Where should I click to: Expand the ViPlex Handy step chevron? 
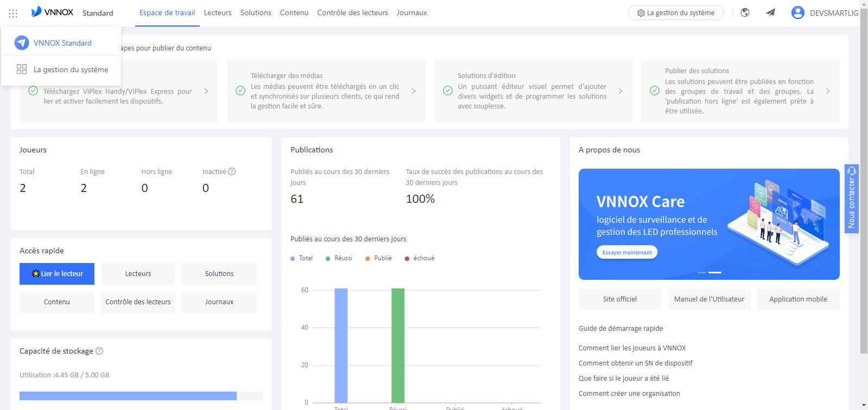pos(206,91)
